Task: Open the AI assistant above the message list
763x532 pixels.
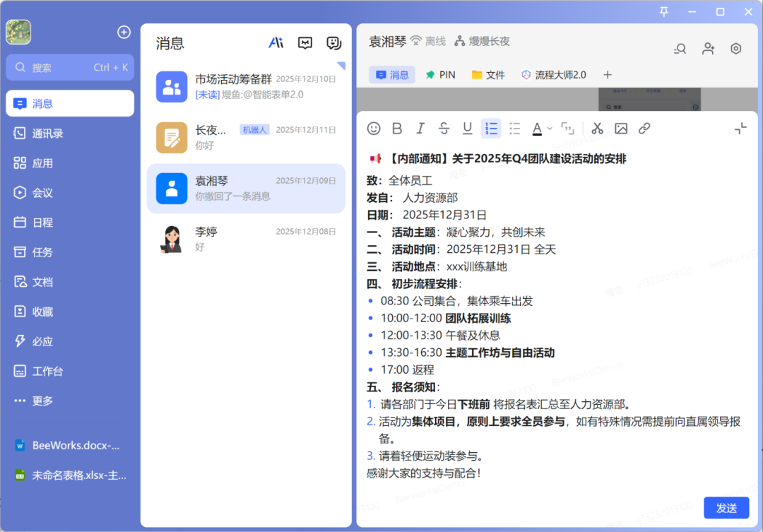Action: point(276,42)
